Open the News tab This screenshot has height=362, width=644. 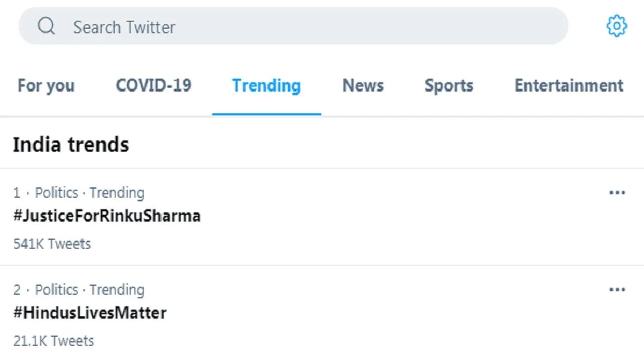[363, 86]
